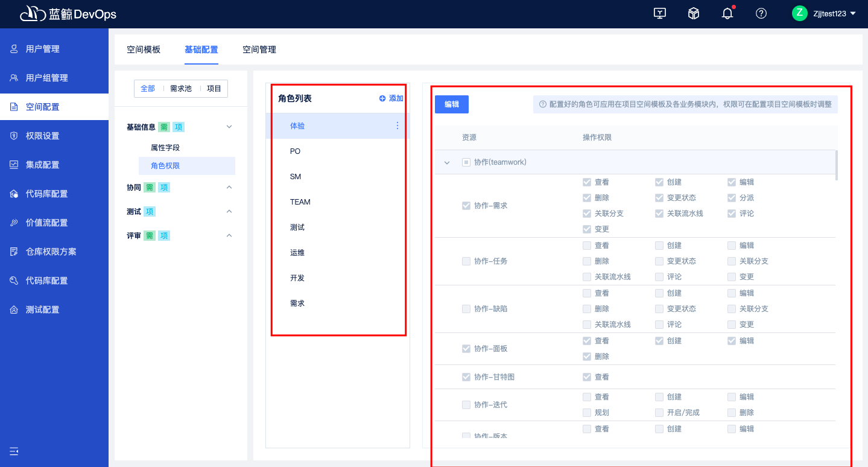Screen dimensions: 868x467
Task: Open the notification bell
Action: click(x=727, y=13)
